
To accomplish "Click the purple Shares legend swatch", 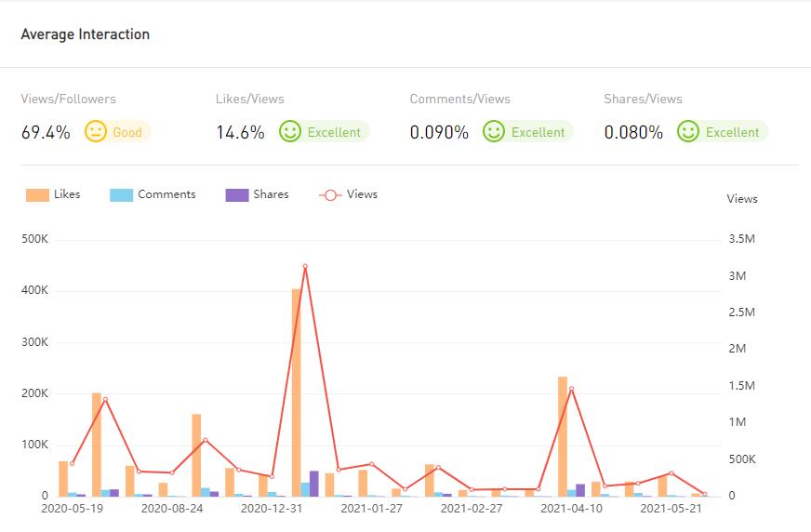I will coord(237,195).
